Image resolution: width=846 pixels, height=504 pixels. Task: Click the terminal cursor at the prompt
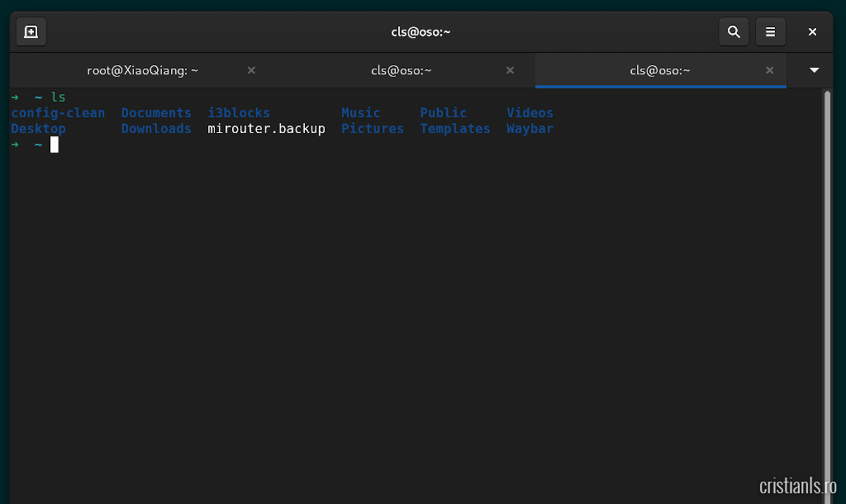[x=55, y=145]
